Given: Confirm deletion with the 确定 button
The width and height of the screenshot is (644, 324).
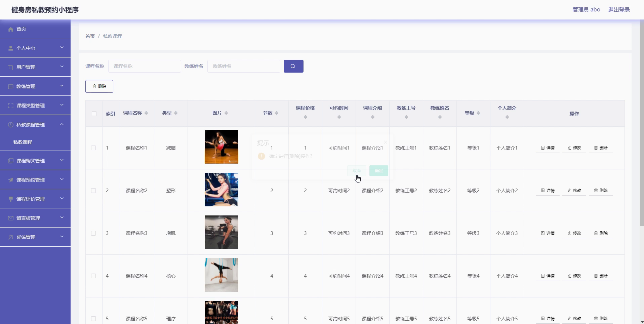Looking at the screenshot, I should pyautogui.click(x=379, y=171).
